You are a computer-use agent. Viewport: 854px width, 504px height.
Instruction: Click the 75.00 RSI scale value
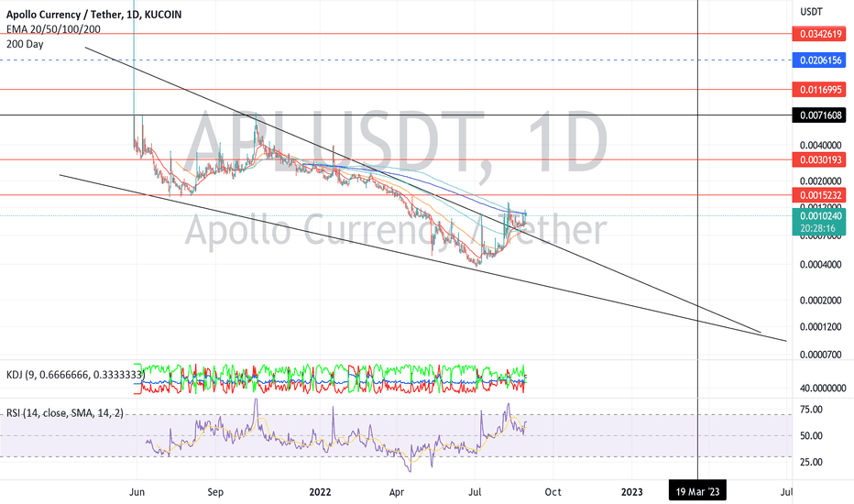point(811,410)
